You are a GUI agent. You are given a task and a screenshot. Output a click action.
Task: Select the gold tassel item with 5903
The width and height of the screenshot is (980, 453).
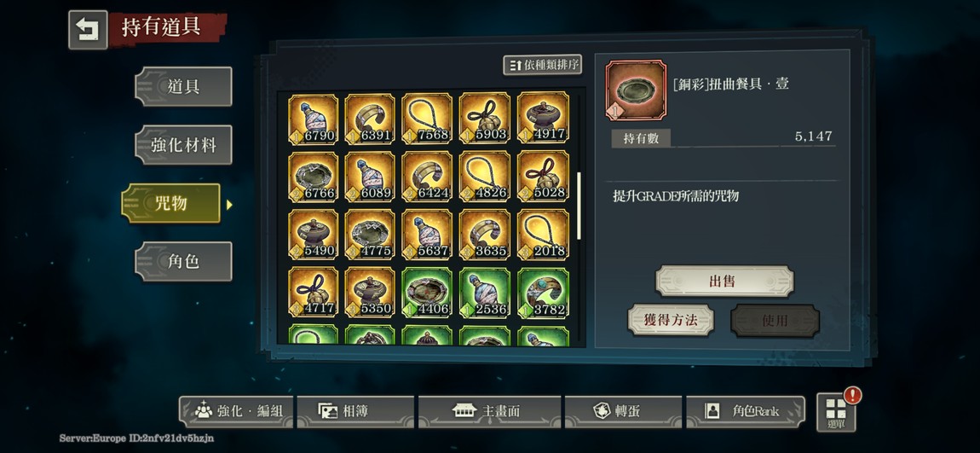484,119
